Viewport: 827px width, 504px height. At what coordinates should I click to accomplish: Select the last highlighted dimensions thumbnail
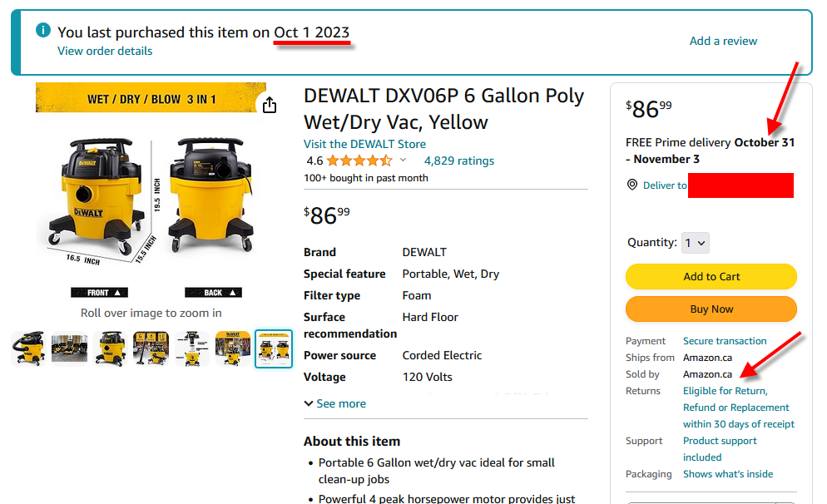tap(273, 348)
